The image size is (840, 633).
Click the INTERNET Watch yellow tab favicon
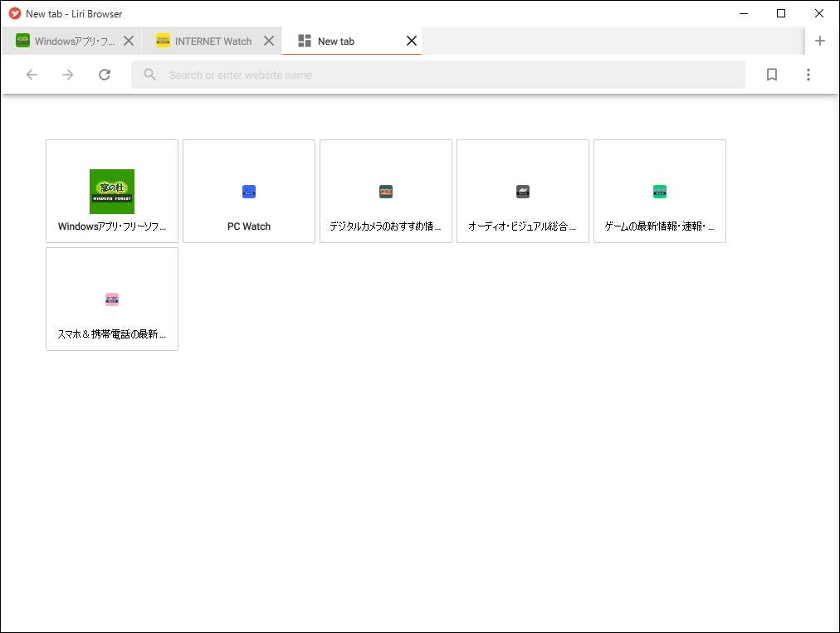pyautogui.click(x=163, y=41)
